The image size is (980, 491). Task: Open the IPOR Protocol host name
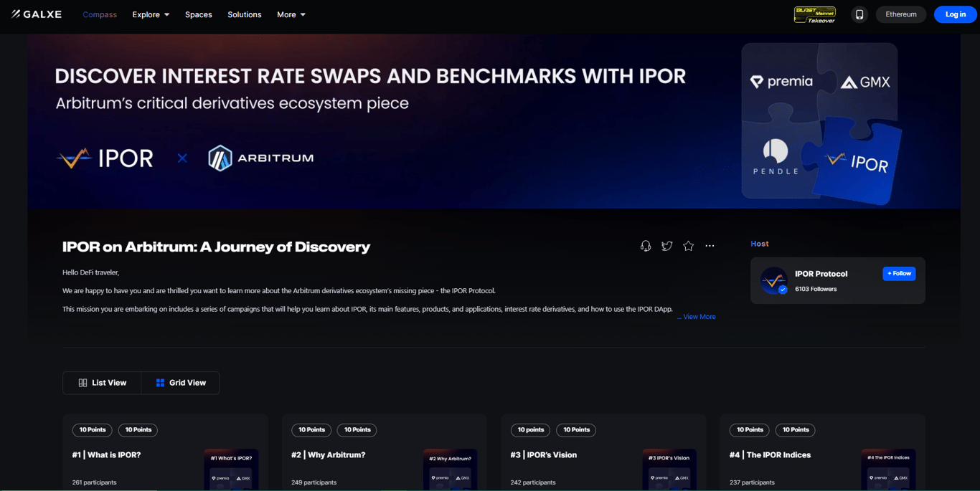[821, 274]
